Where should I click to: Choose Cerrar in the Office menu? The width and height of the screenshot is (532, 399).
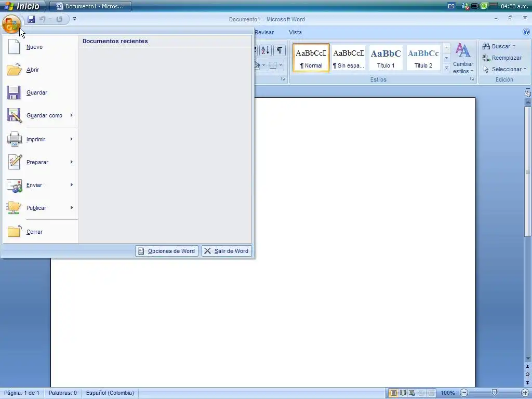41,232
